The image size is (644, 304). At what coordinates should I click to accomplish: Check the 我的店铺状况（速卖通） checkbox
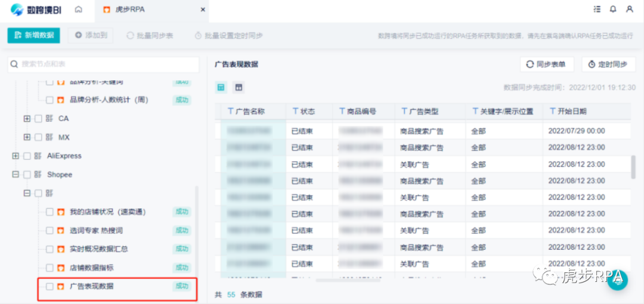49,212
